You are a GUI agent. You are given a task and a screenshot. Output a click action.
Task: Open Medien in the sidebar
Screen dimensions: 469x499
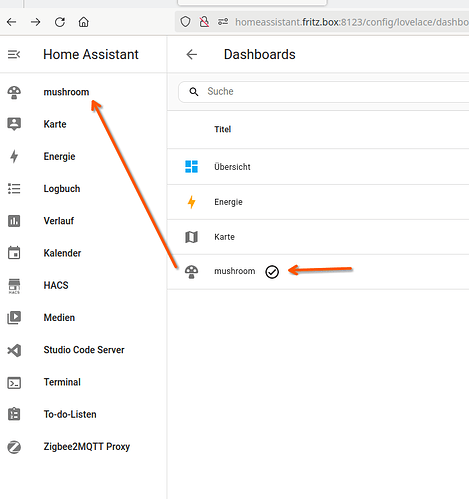(59, 318)
